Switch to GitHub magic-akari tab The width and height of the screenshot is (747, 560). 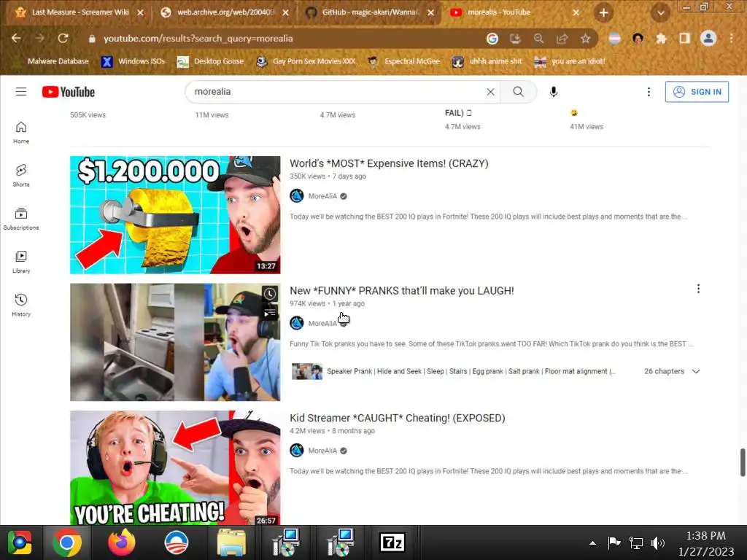click(369, 12)
